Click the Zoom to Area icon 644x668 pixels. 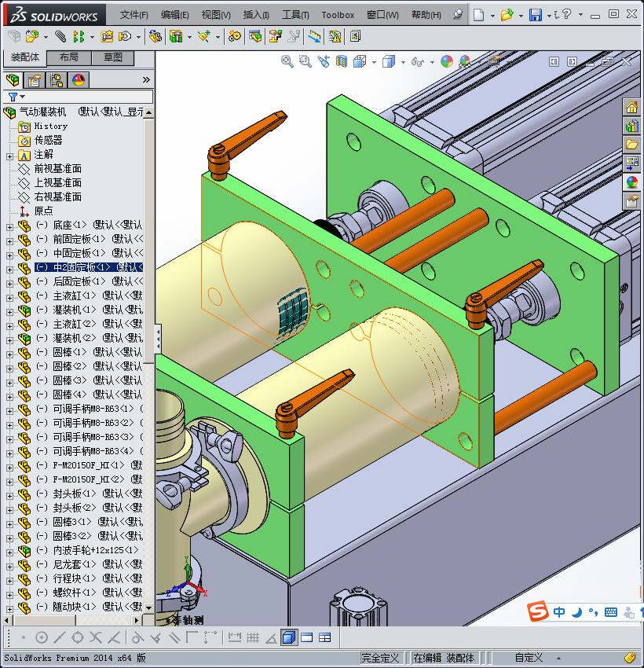click(x=306, y=61)
